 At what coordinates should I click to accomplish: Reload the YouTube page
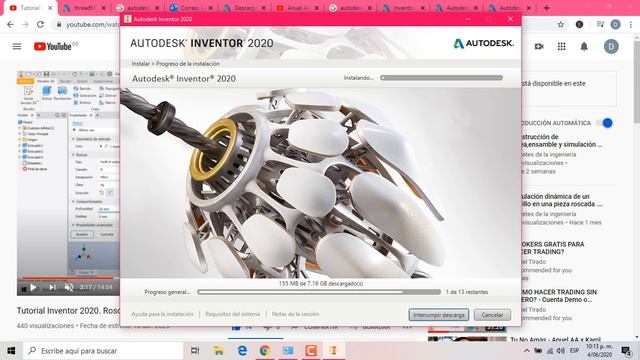(40, 24)
